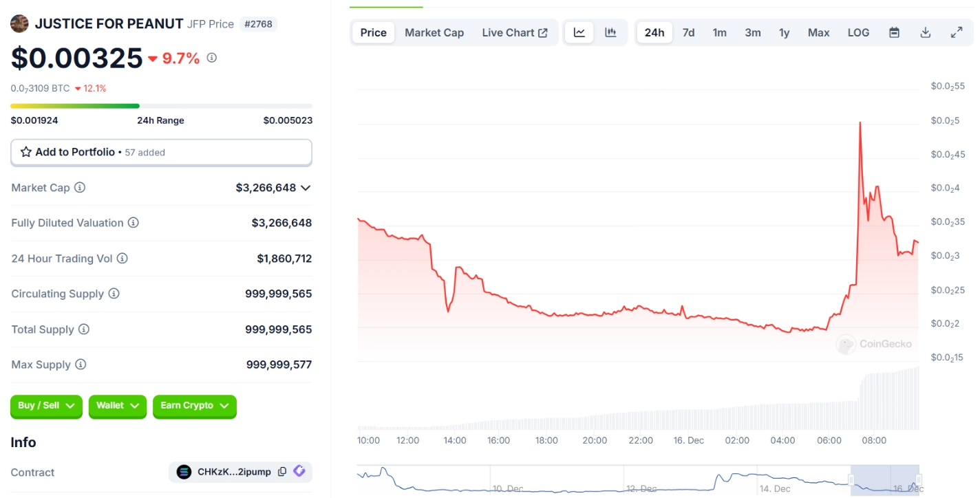Screen dimensions: 980x498
Task: Click the $0.001924 24h low value
Action: (34, 120)
